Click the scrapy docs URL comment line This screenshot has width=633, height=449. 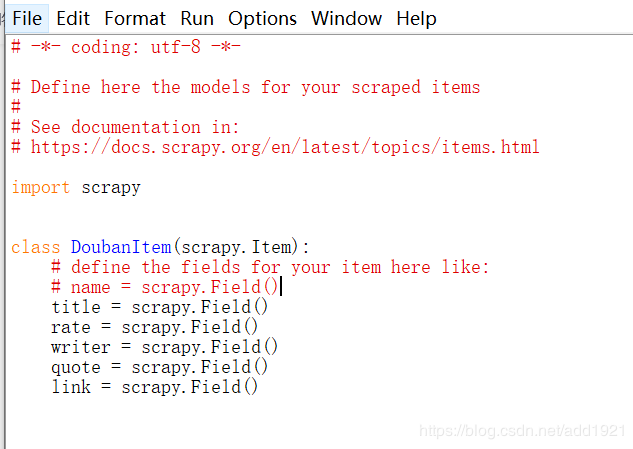(x=275, y=147)
